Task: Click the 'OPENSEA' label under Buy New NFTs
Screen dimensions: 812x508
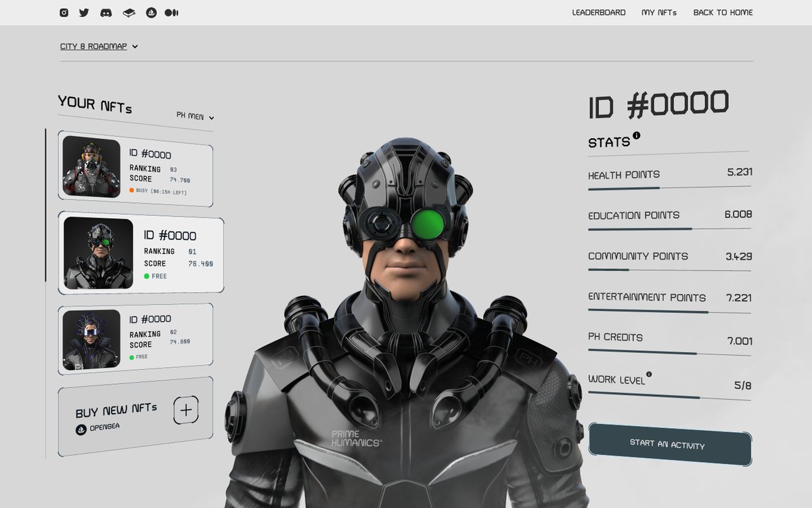Action: click(x=104, y=428)
